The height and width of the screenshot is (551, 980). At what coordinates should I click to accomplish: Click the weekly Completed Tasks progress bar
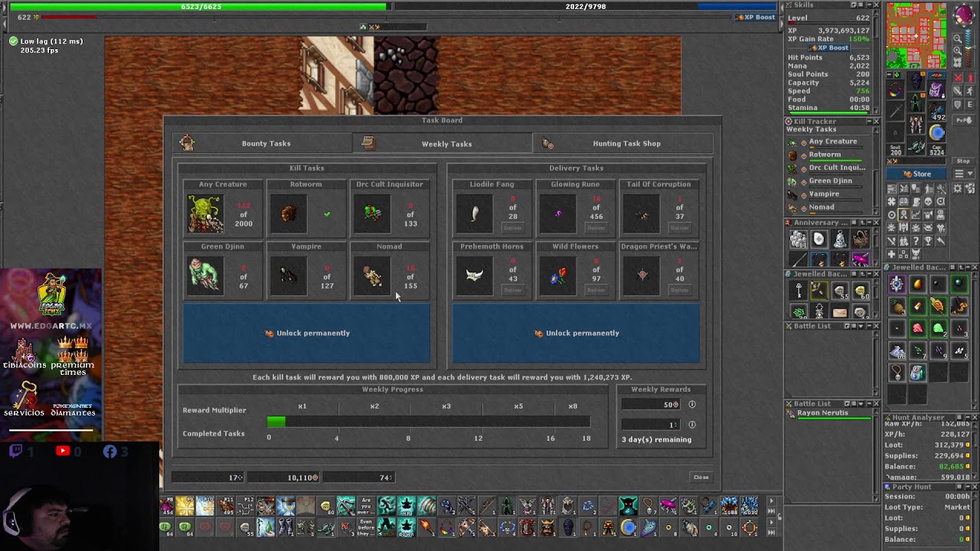click(429, 422)
